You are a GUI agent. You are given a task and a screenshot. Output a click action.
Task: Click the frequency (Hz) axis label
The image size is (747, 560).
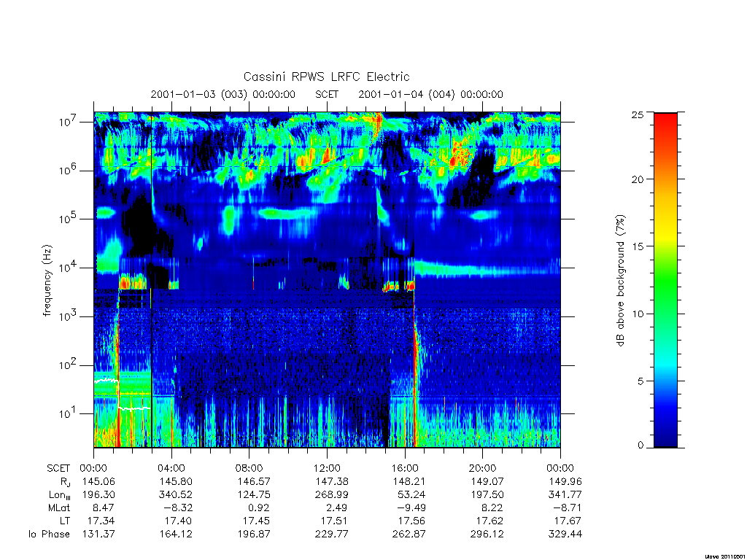47,281
